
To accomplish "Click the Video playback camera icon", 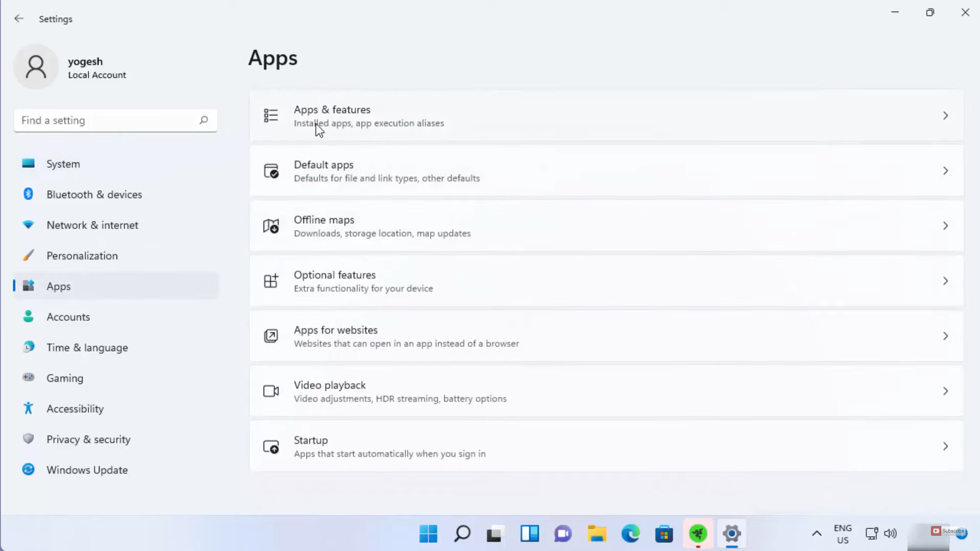I will (x=271, y=391).
